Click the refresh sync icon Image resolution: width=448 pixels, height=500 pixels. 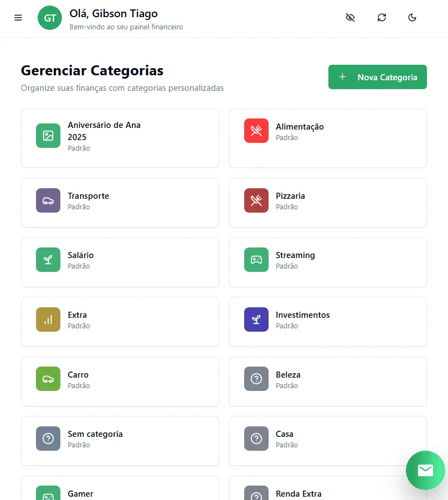382,18
